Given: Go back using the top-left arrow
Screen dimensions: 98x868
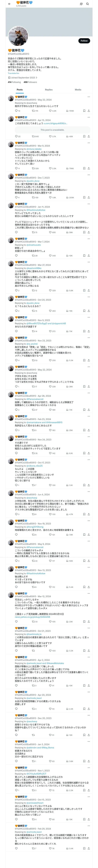Looking at the screenshot, I should click(9, 4).
